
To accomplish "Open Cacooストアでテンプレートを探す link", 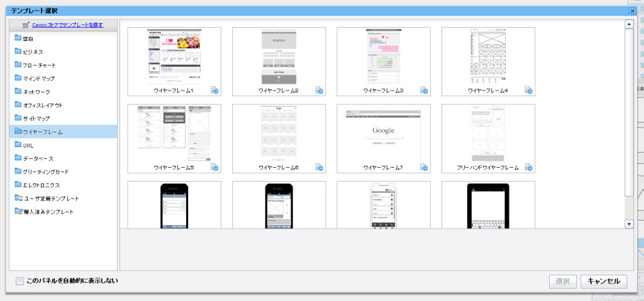I will click(x=67, y=25).
